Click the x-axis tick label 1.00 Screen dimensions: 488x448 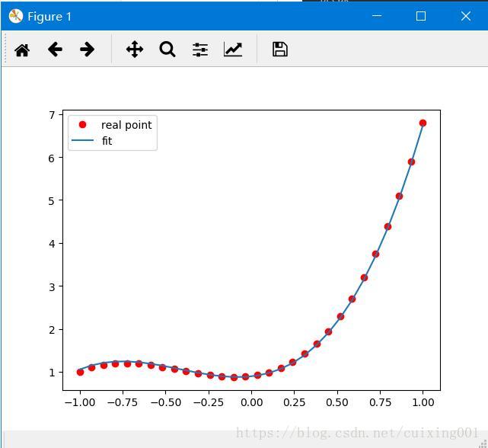coord(423,402)
